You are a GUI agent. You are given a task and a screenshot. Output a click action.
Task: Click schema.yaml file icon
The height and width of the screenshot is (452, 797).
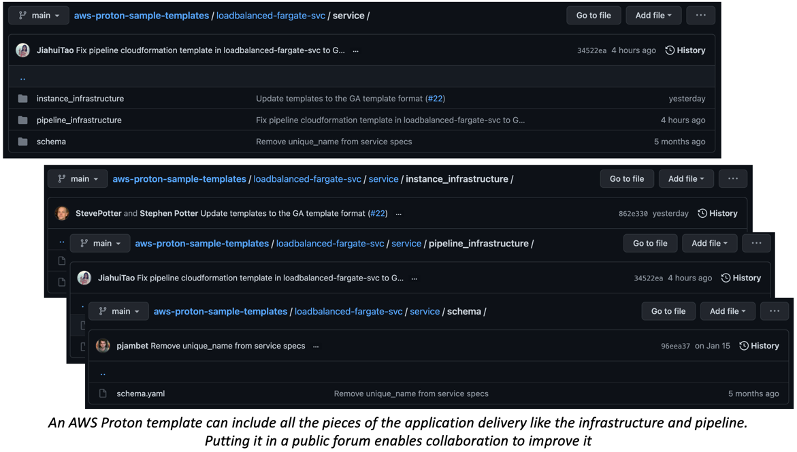[103, 394]
